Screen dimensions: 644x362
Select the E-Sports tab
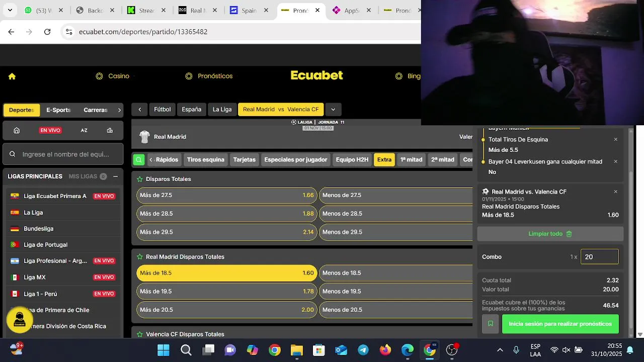pyautogui.click(x=58, y=110)
